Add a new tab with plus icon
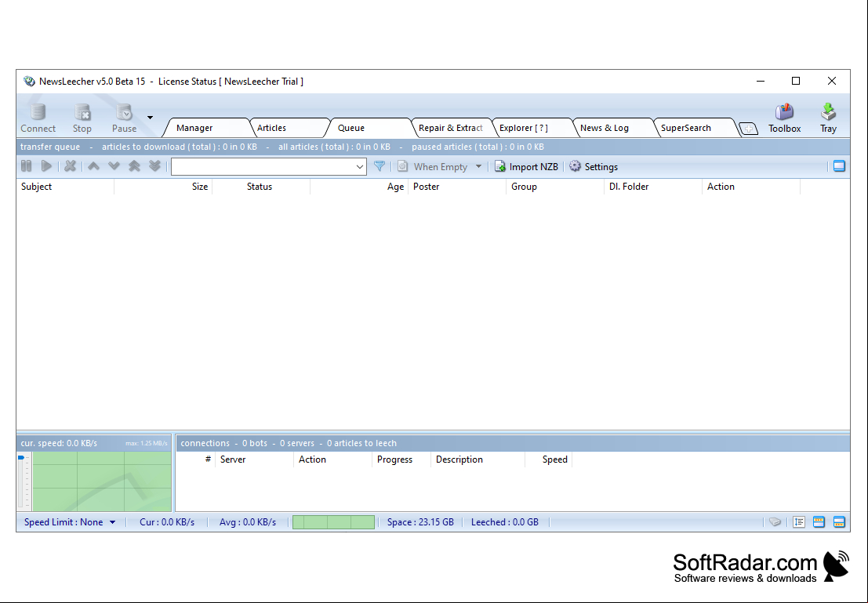The width and height of the screenshot is (868, 603). [x=749, y=129]
